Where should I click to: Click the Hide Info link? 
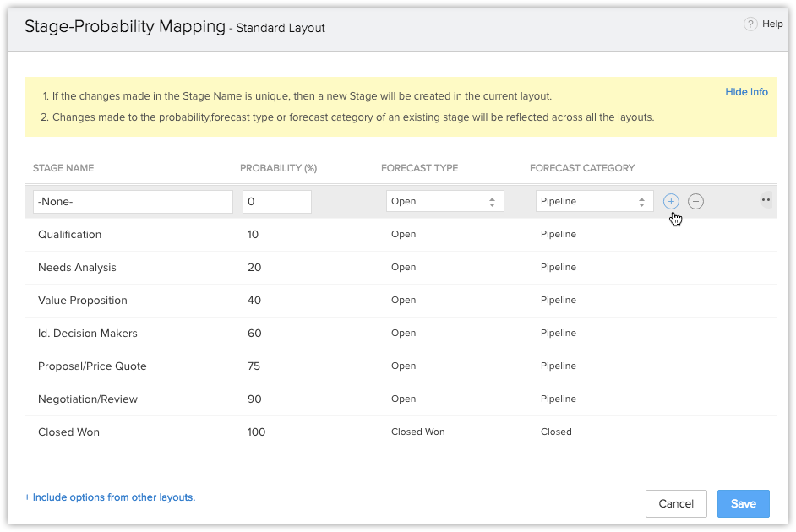(x=746, y=91)
